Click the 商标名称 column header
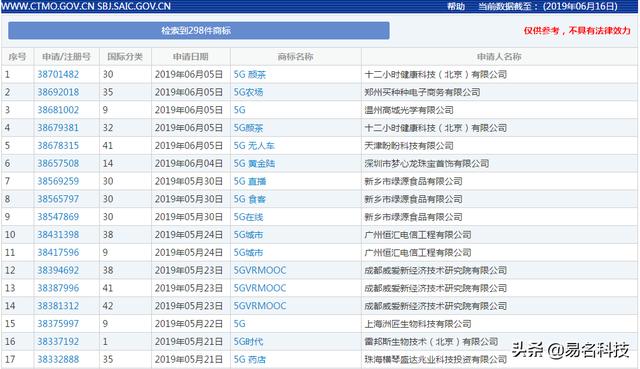This screenshot has width=640, height=369. coord(296,57)
